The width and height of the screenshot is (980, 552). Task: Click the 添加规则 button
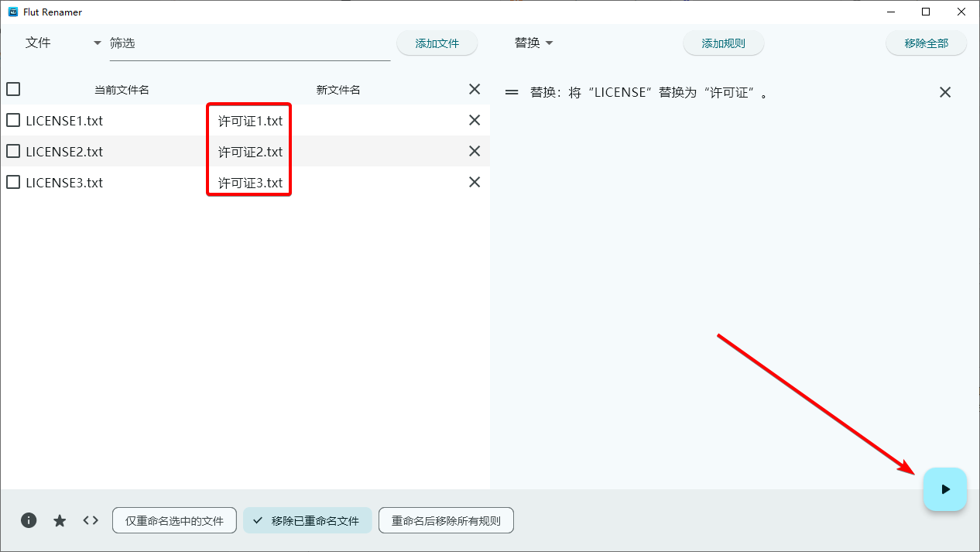[x=723, y=43]
